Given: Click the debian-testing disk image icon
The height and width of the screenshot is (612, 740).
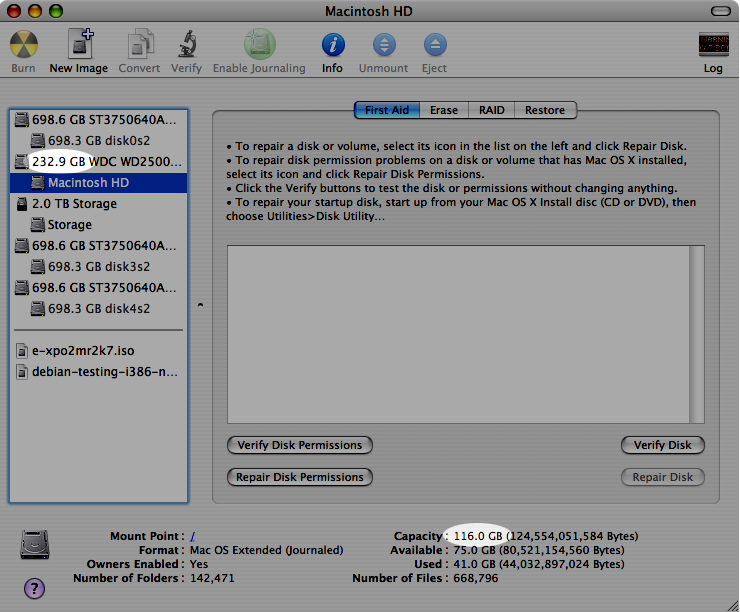Looking at the screenshot, I should tap(22, 372).
